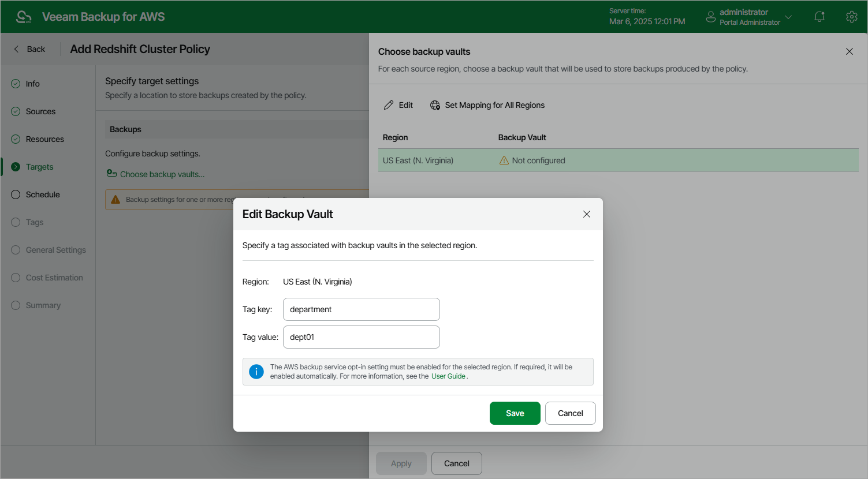Open the User Guide link
Image resolution: width=868 pixels, height=479 pixels.
coord(448,376)
